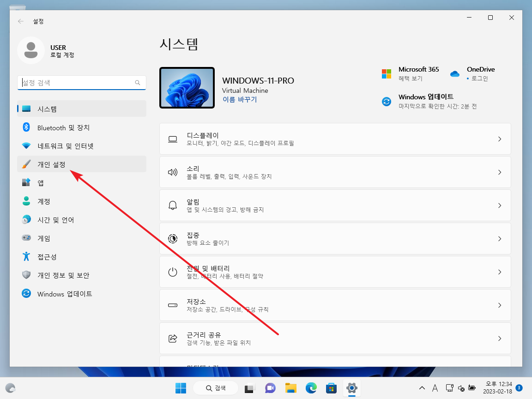Click the 이름 바꾸기 link
Image resolution: width=532 pixels, height=399 pixels.
(x=239, y=99)
